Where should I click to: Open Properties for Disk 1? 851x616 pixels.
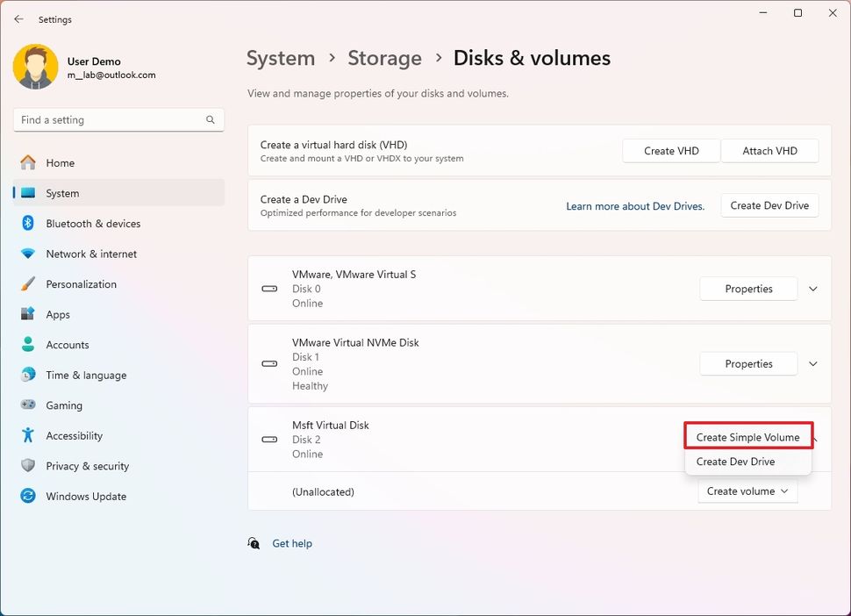pos(747,363)
